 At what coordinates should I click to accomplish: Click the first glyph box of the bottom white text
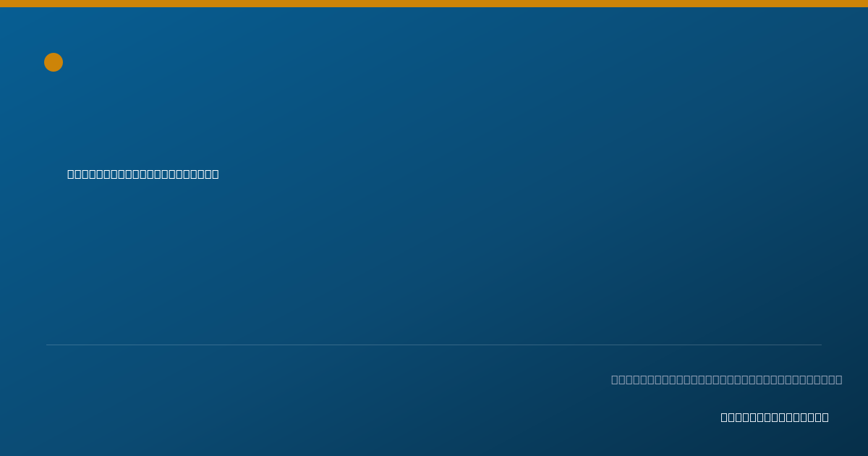pyautogui.click(x=724, y=417)
